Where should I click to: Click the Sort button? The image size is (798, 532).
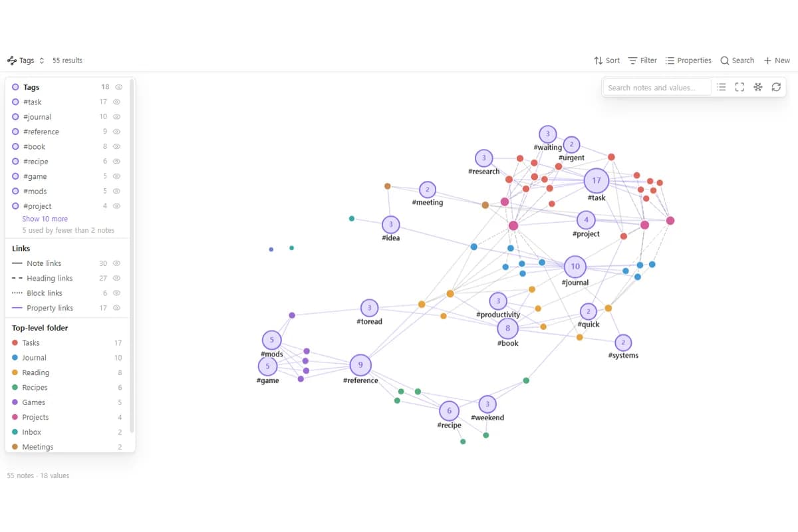coord(606,61)
